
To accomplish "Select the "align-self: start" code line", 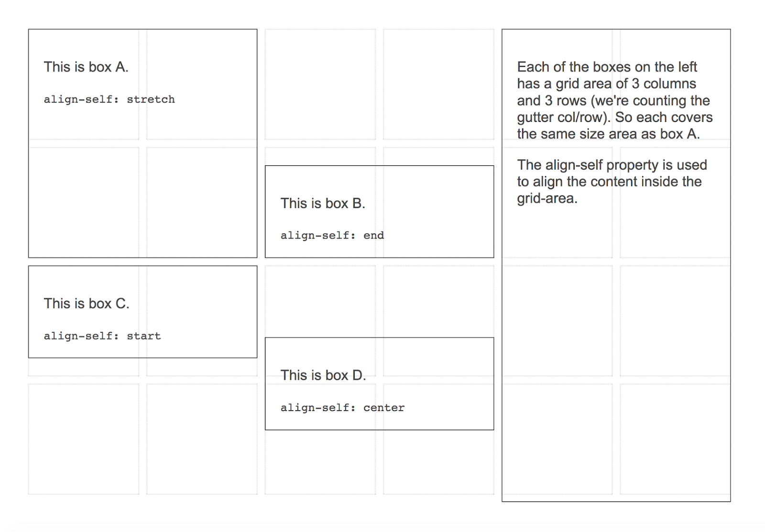I will pyautogui.click(x=102, y=336).
